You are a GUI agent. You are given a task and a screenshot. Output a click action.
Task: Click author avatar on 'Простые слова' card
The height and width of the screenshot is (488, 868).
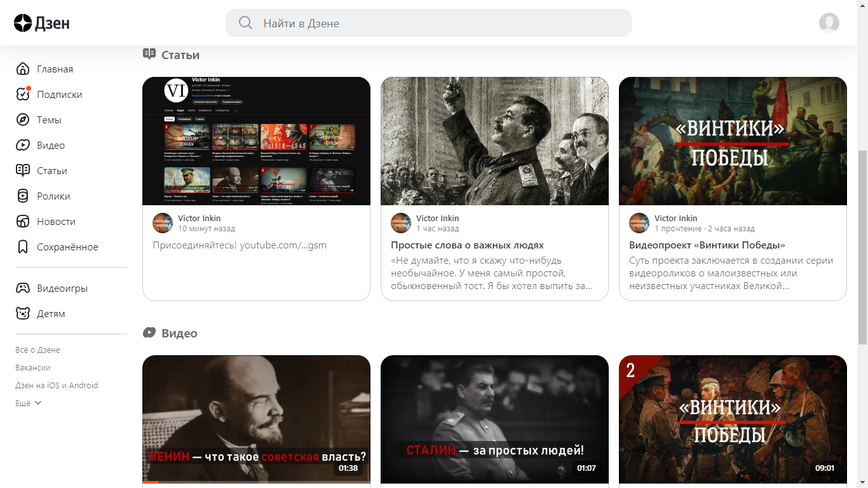(401, 223)
